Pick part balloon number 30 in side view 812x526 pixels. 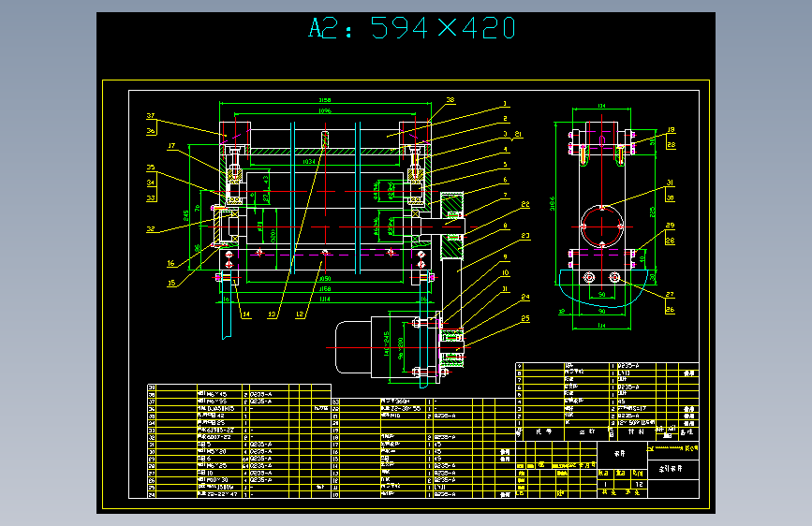click(670, 197)
